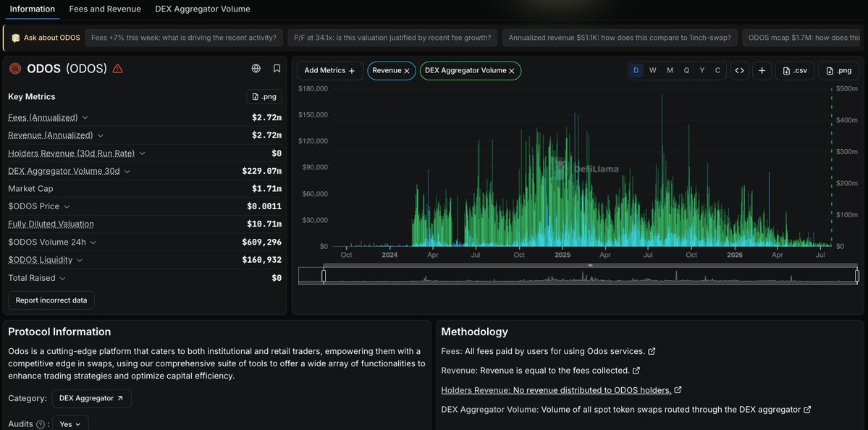The image size is (868, 430).
Task: Select cumulative (C) chart mode
Action: pos(717,71)
